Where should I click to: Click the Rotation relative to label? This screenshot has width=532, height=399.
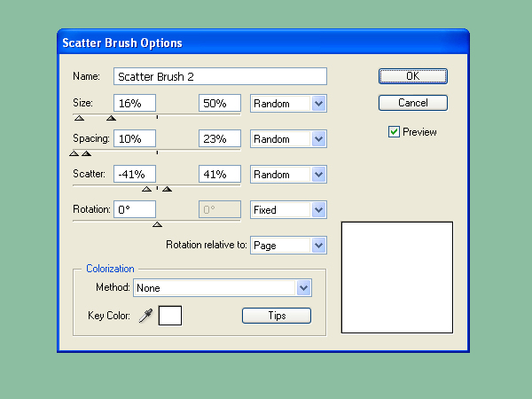[x=207, y=245]
